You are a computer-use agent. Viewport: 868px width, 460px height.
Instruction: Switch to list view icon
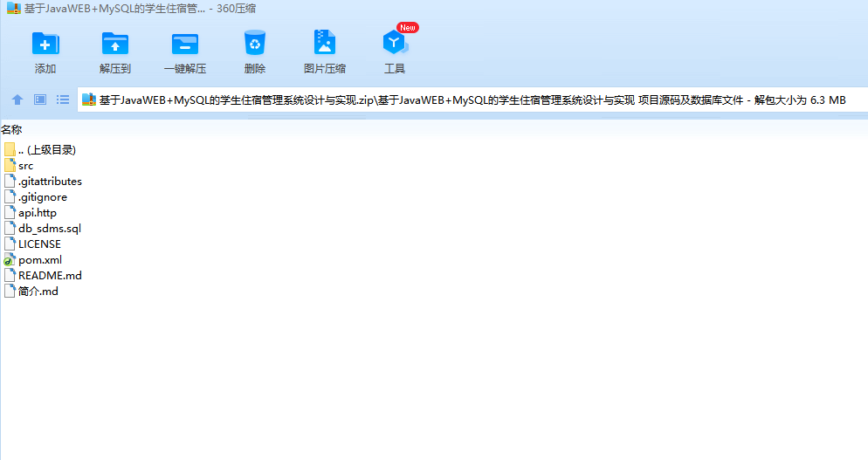[x=63, y=100]
